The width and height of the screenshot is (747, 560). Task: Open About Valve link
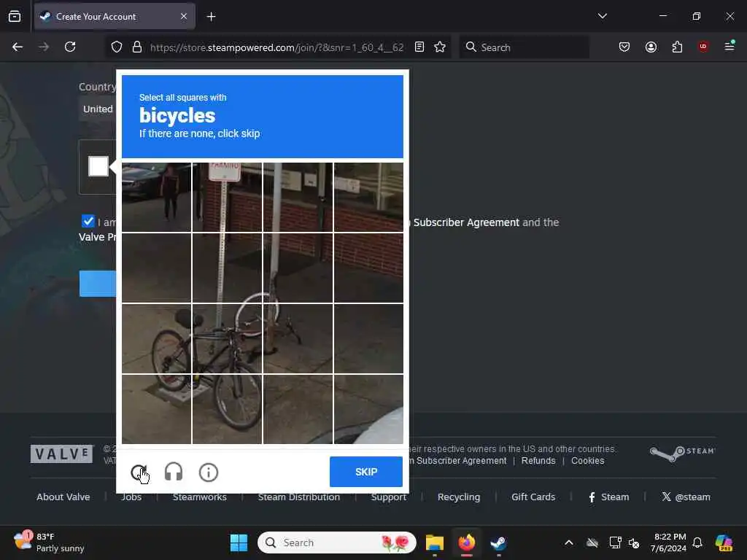click(x=63, y=497)
